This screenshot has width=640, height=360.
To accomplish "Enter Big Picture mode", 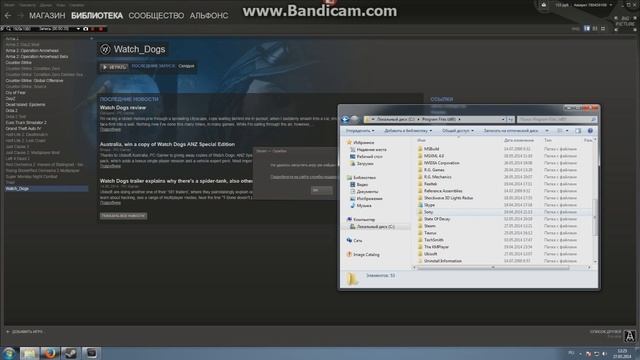I will [x=625, y=24].
